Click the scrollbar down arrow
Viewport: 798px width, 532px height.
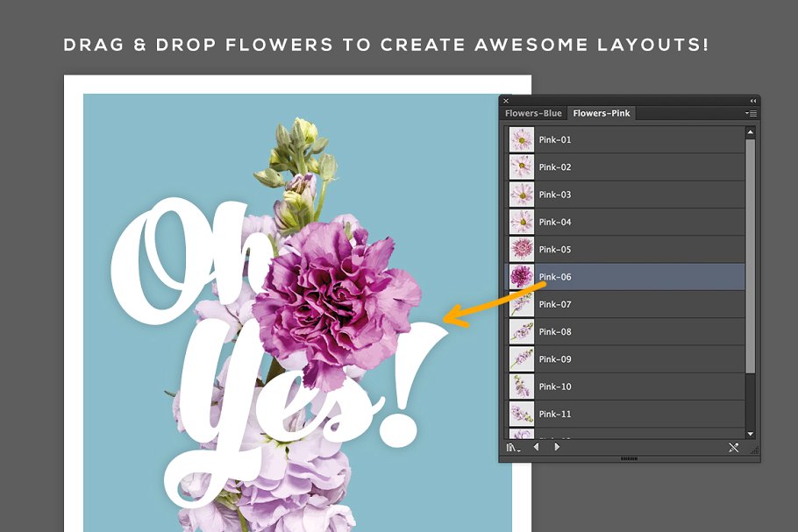pos(749,433)
